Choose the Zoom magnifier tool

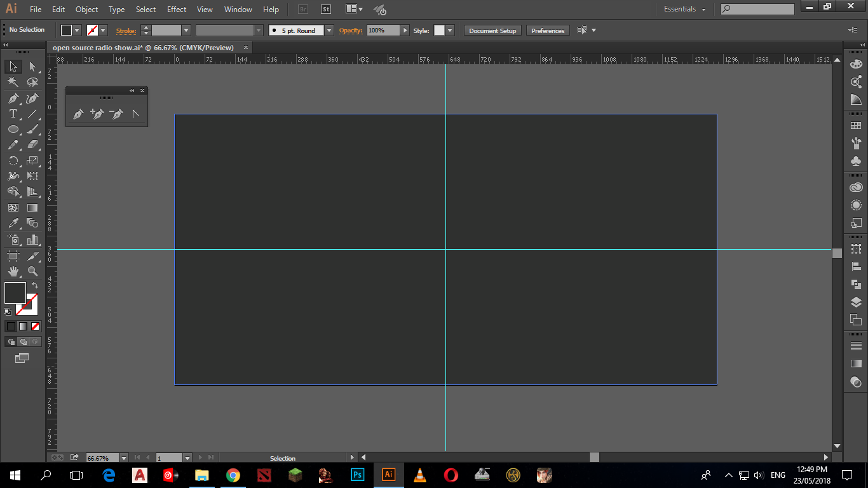(32, 271)
